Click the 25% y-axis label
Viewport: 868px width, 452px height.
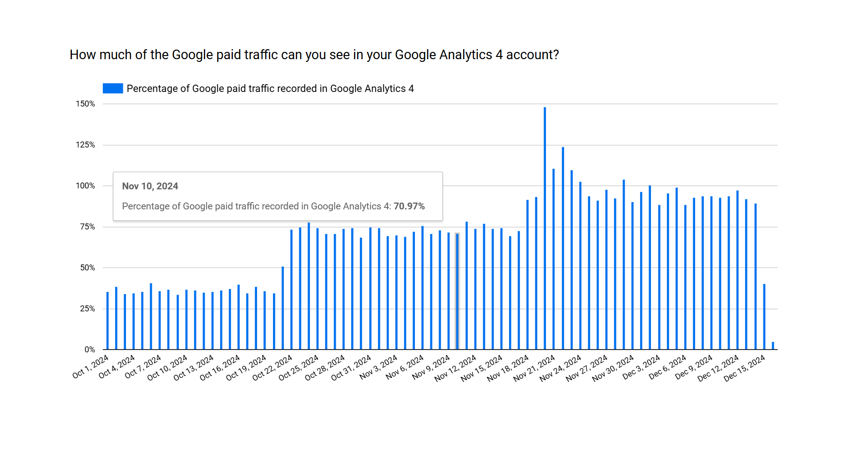[88, 309]
